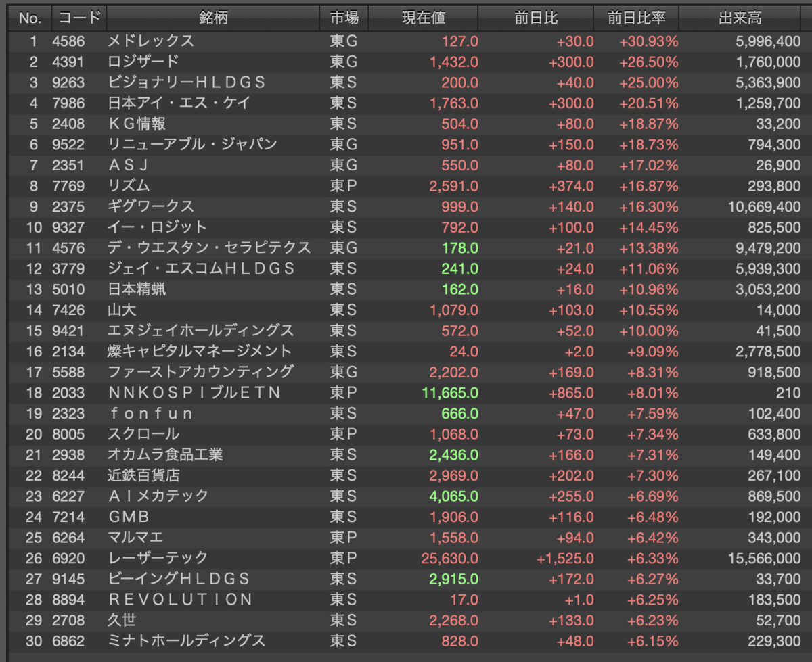Click the 日本精蝋 stock name

coord(137,289)
